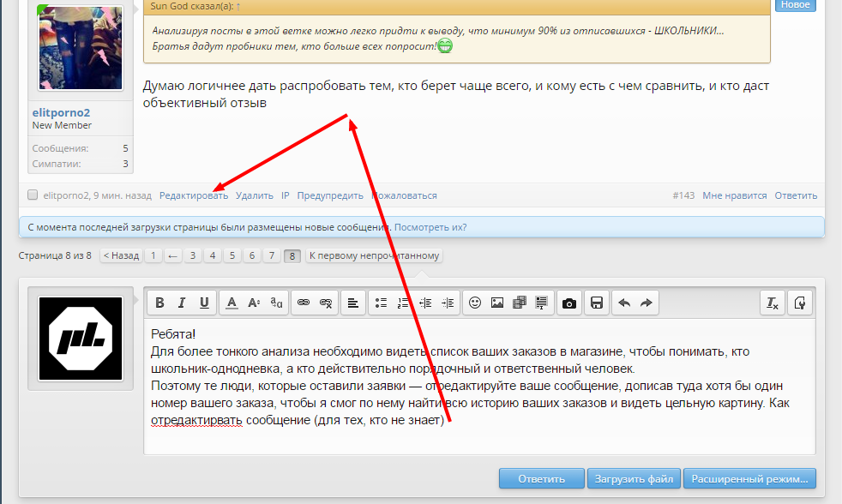Undo last edit in editor
The image size is (842, 504).
click(x=624, y=303)
